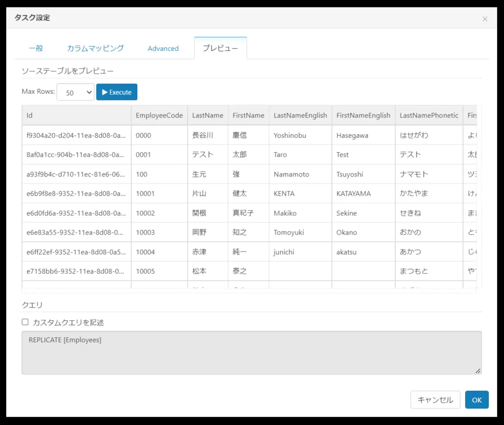The image size is (504, 425).
Task: Select the row with EmployeeCode 10003
Action: coord(250,232)
